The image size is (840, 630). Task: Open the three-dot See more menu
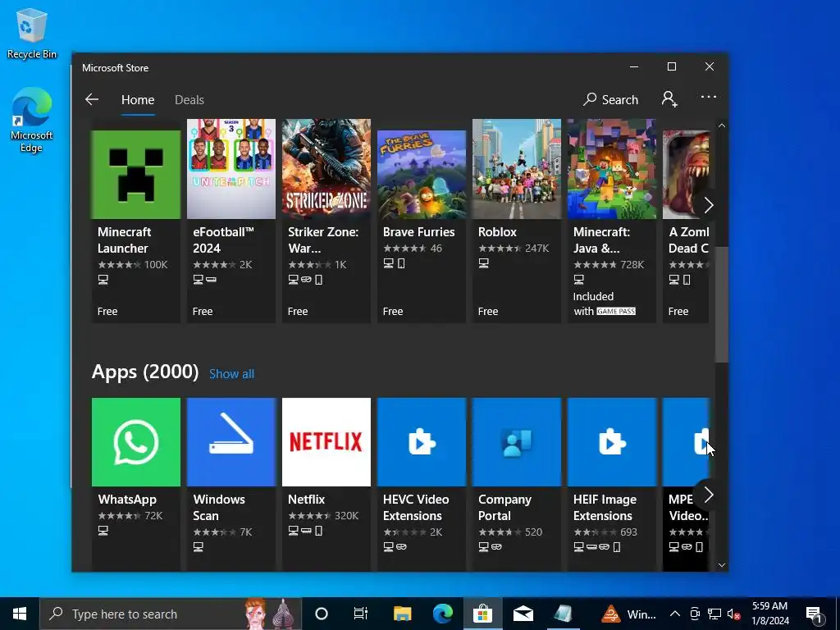click(708, 97)
